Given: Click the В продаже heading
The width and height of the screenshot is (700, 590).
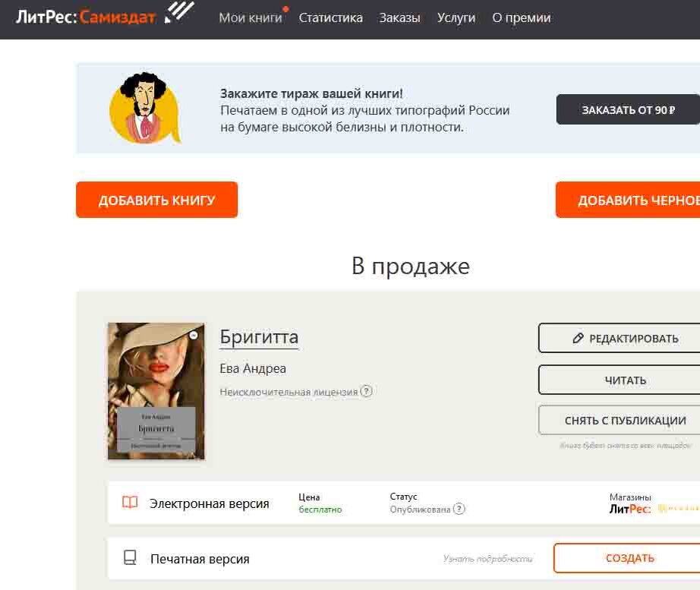Looking at the screenshot, I should click(x=411, y=267).
